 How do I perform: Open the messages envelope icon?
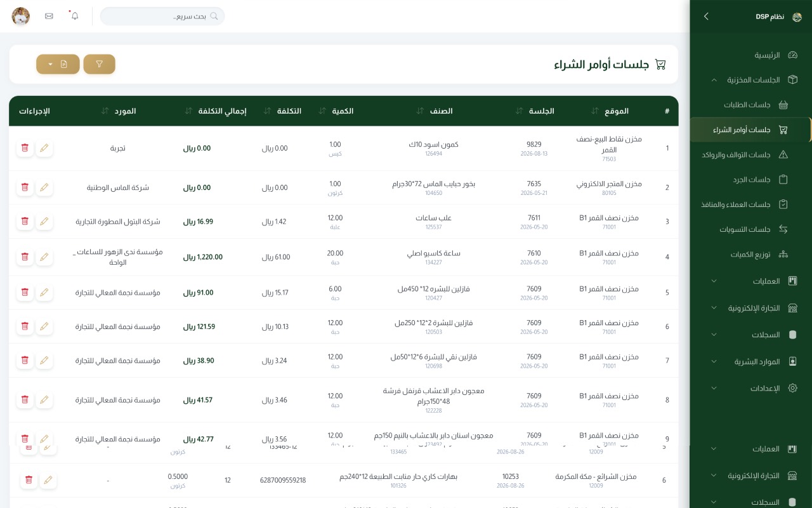pos(49,16)
